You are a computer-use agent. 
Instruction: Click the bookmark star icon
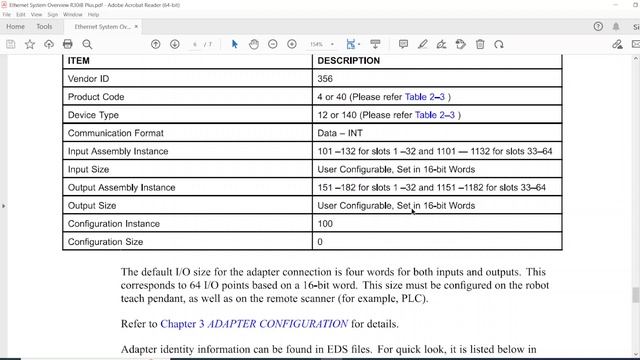coord(29,44)
